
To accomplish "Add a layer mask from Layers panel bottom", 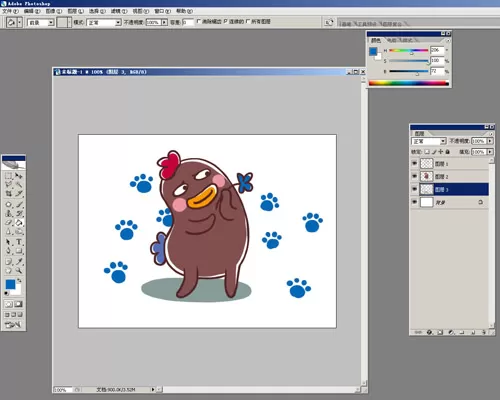I will coord(440,332).
